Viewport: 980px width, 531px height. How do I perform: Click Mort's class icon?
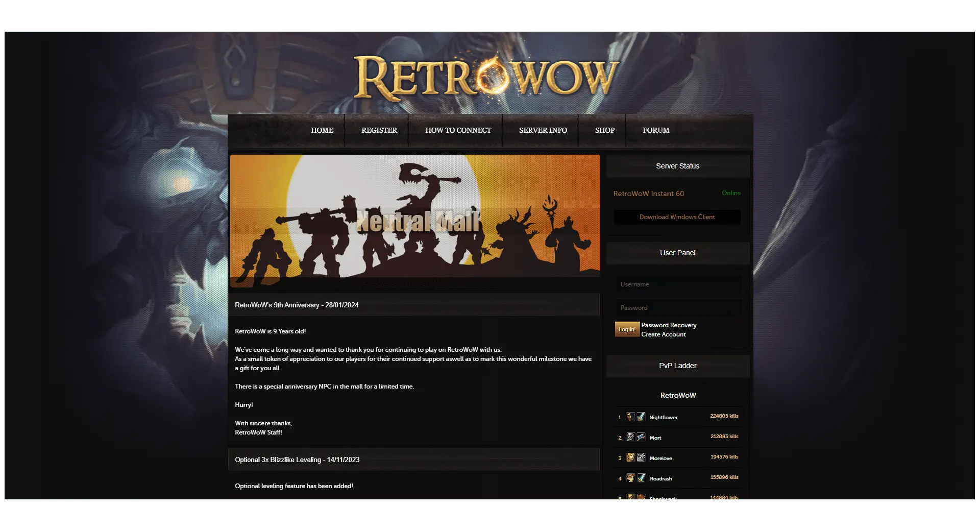(x=641, y=437)
